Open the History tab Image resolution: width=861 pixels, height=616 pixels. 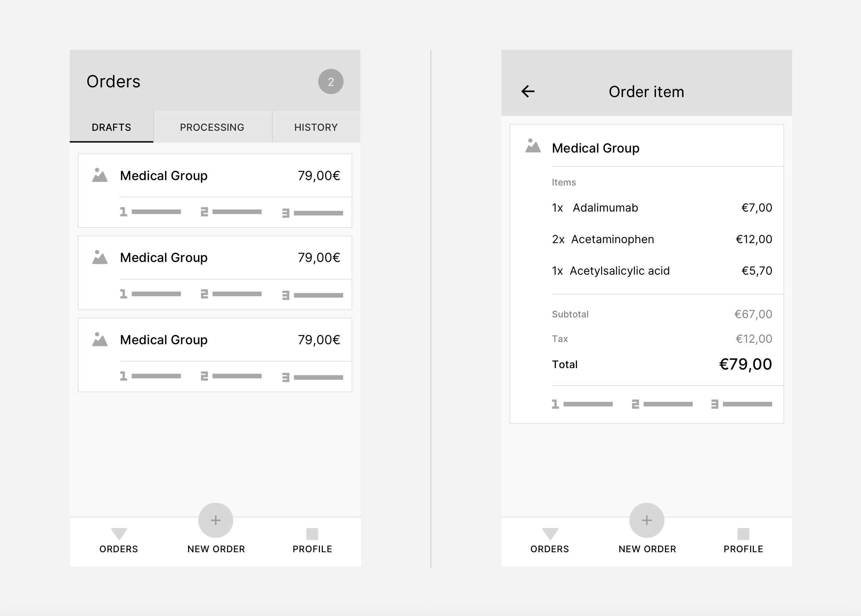point(316,127)
